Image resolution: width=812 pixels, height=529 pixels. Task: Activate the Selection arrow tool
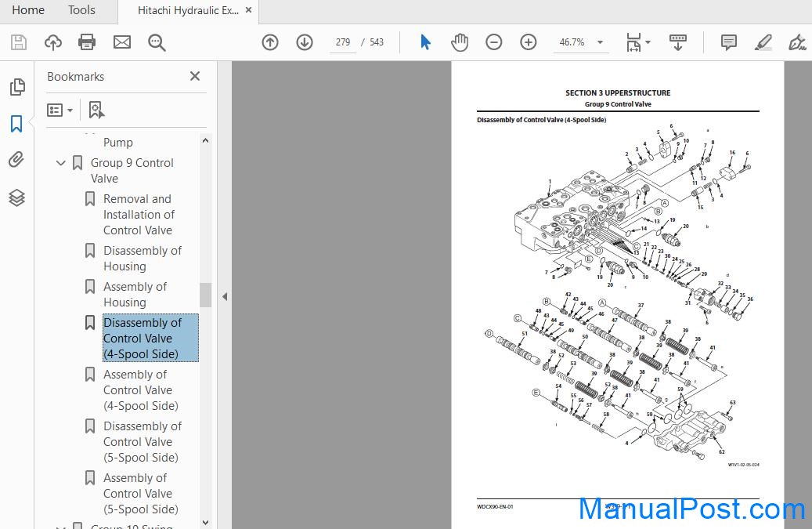pyautogui.click(x=425, y=42)
